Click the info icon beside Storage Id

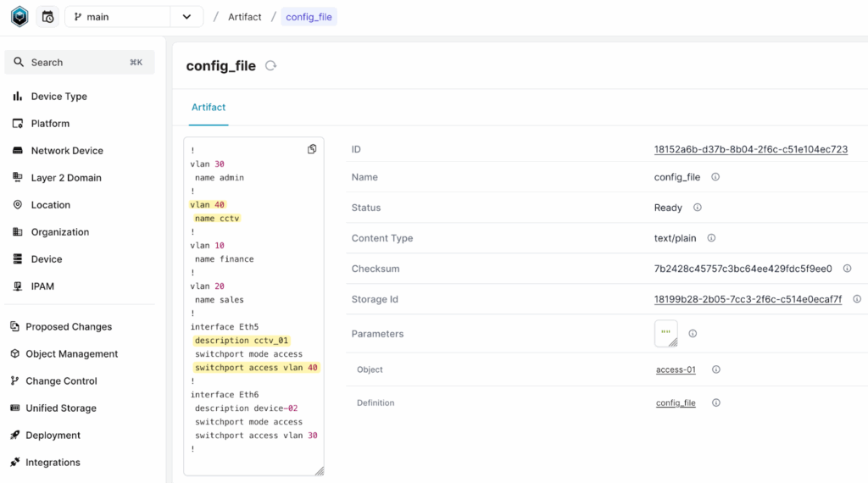coord(857,299)
